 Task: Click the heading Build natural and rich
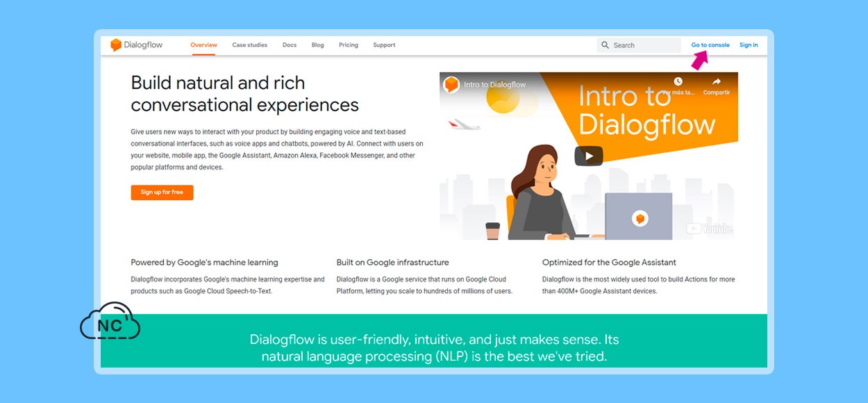[x=218, y=83]
